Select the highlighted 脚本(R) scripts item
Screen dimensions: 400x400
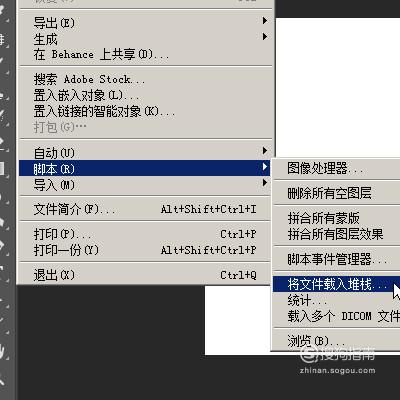(x=145, y=168)
